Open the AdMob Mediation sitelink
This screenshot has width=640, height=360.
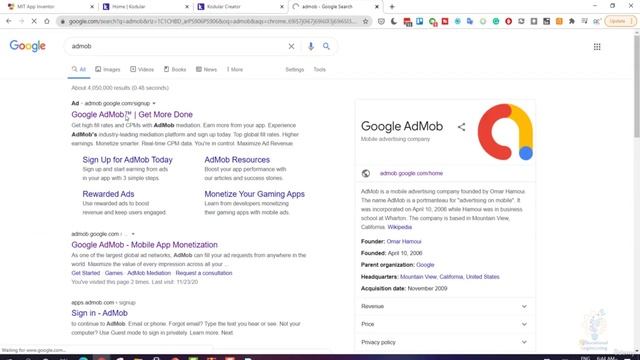pos(149,273)
